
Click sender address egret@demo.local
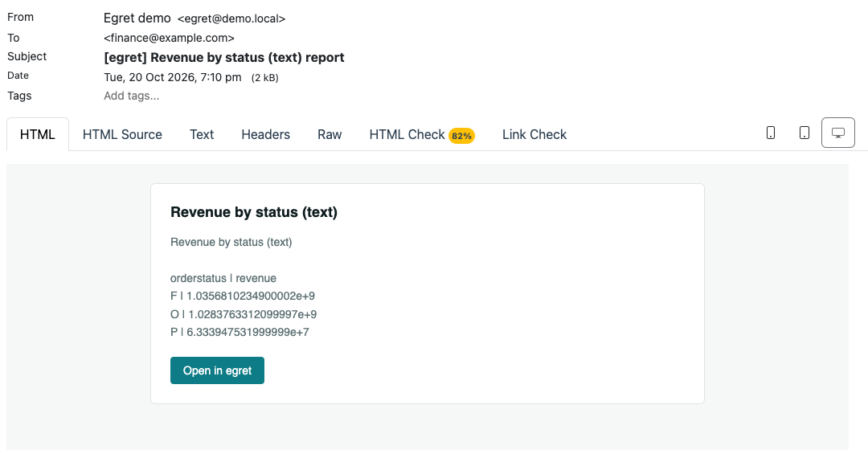pyautogui.click(x=231, y=18)
